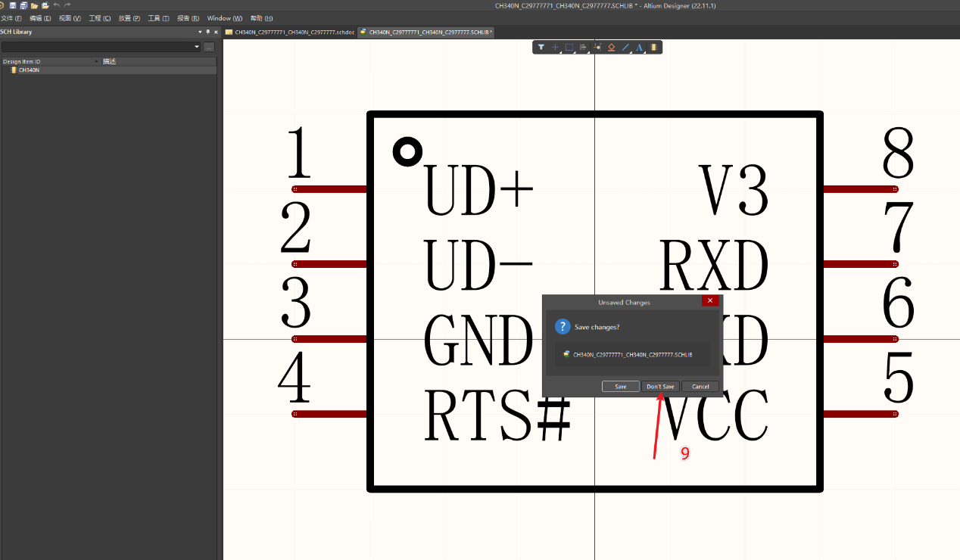Click the V3 pin name label

pos(734,189)
